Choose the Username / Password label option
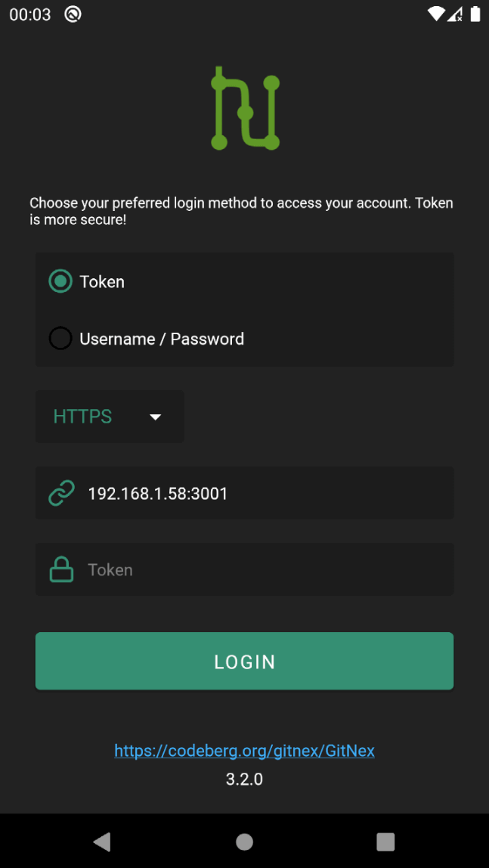This screenshot has width=489, height=868. (162, 339)
